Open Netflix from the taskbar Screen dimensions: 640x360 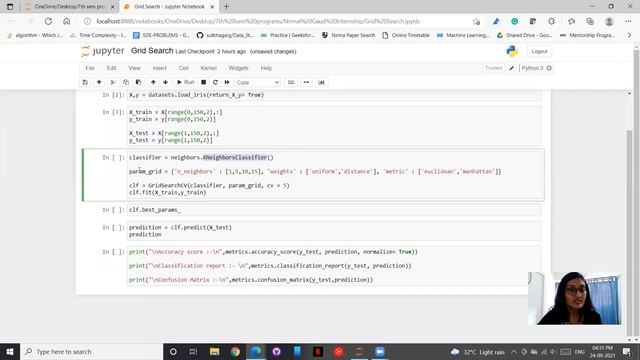318,351
